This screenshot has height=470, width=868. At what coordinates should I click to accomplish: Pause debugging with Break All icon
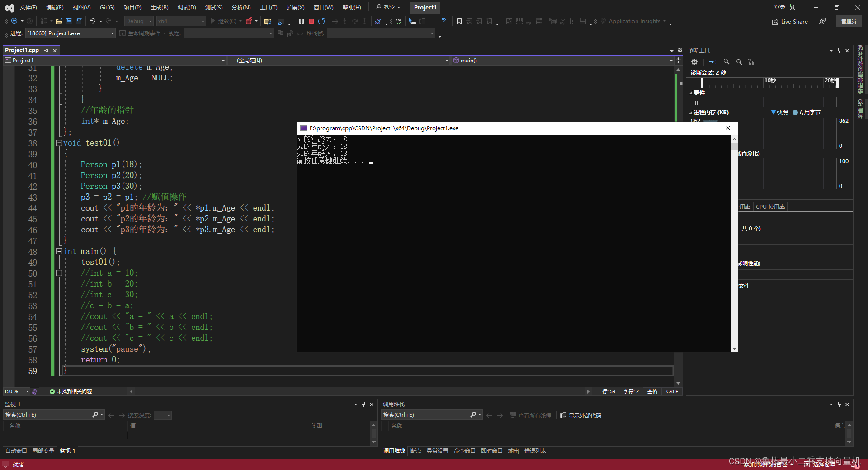pos(302,21)
